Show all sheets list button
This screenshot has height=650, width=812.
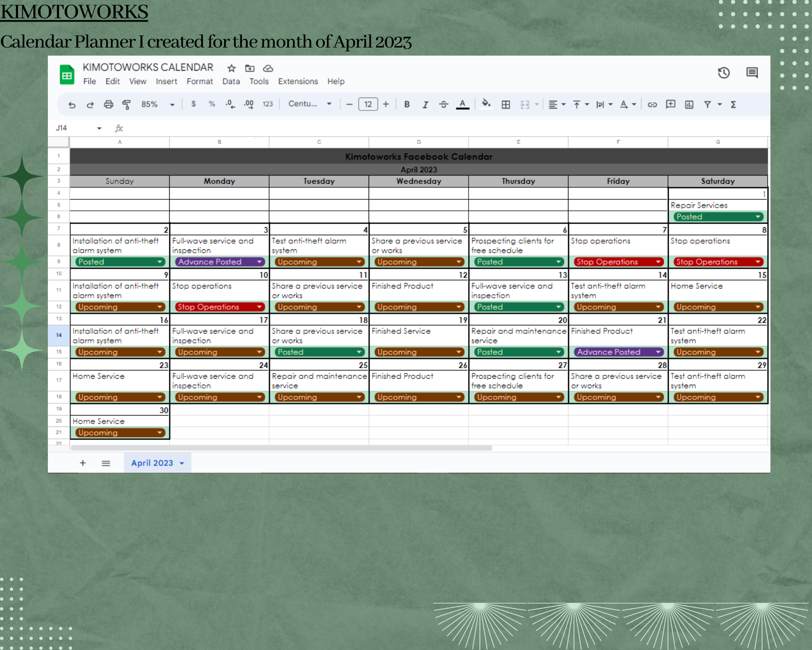coord(106,463)
